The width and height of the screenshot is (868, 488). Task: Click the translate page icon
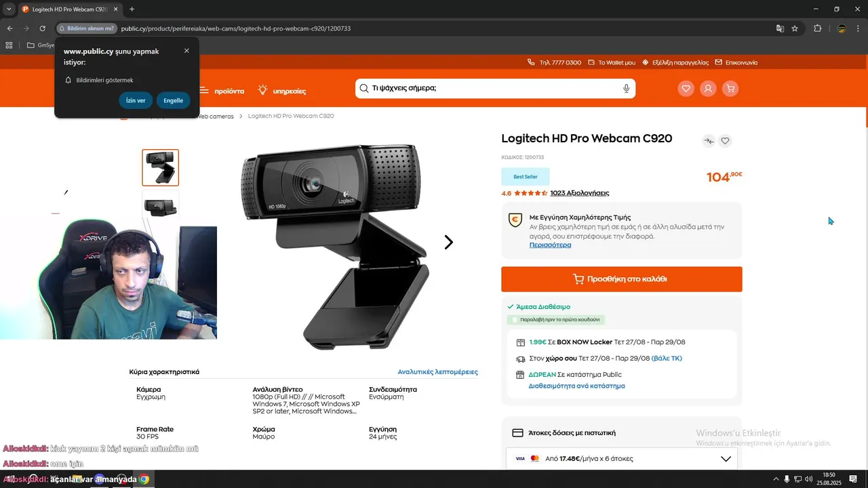(780, 28)
